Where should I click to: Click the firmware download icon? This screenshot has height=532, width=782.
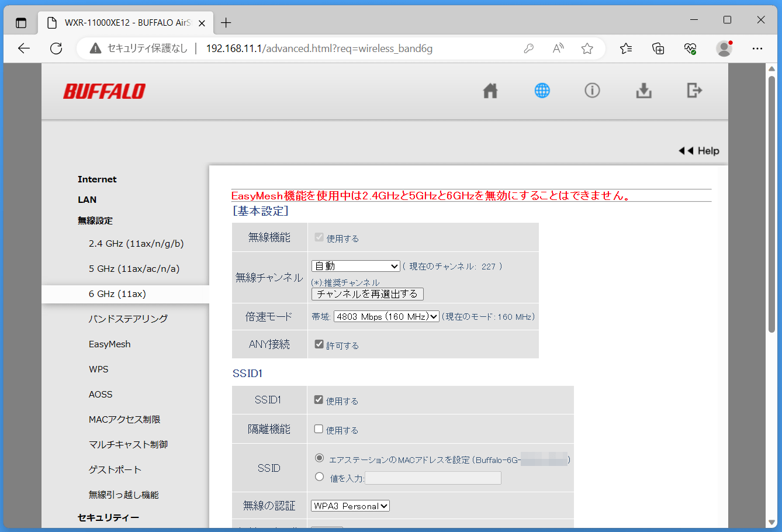tap(643, 91)
